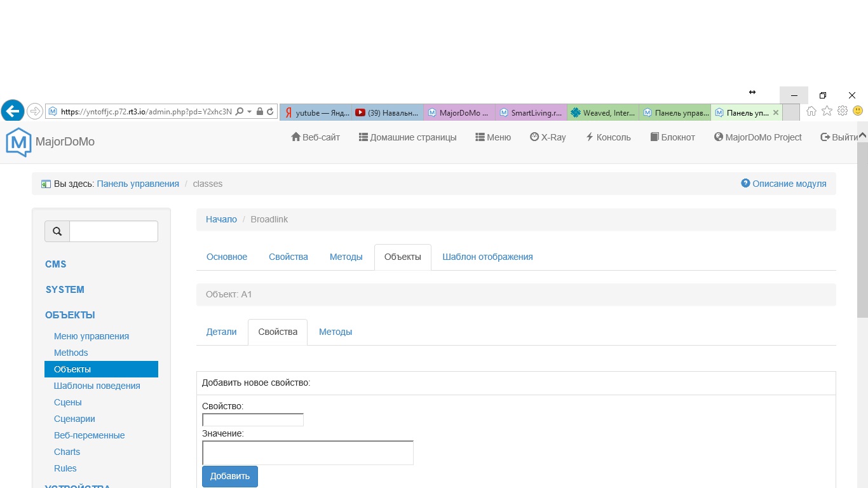Click the browser back arrow button

pyautogui.click(x=13, y=111)
